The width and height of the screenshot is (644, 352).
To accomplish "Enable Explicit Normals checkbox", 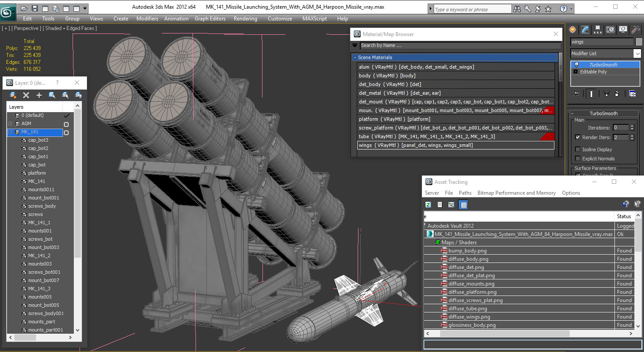I will pyautogui.click(x=578, y=159).
